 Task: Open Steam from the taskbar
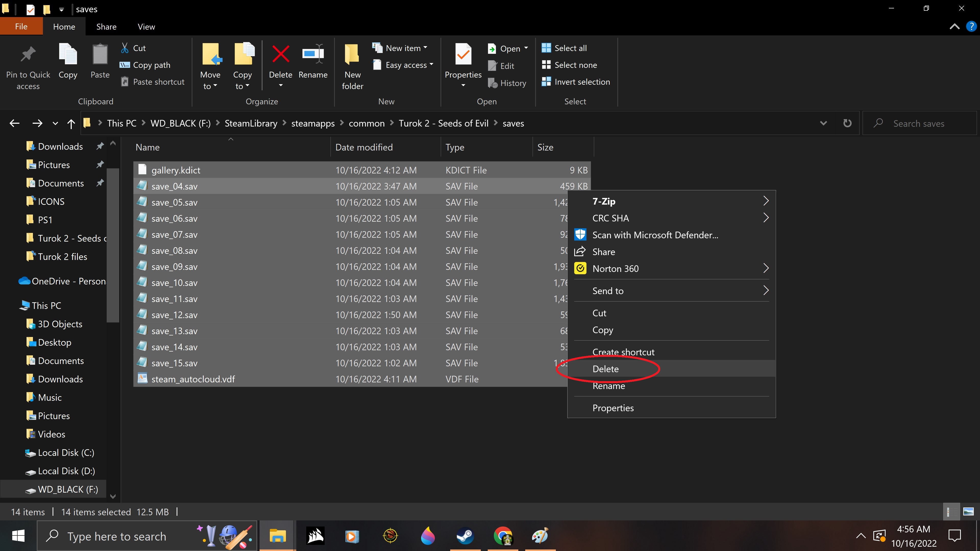tap(465, 536)
